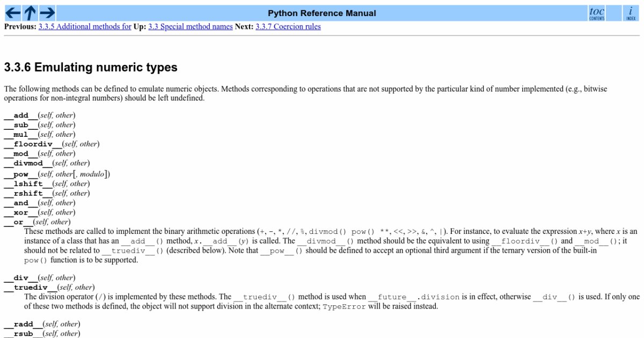Open link 3.3 Special method names
This screenshot has width=644, height=338.
click(x=191, y=26)
